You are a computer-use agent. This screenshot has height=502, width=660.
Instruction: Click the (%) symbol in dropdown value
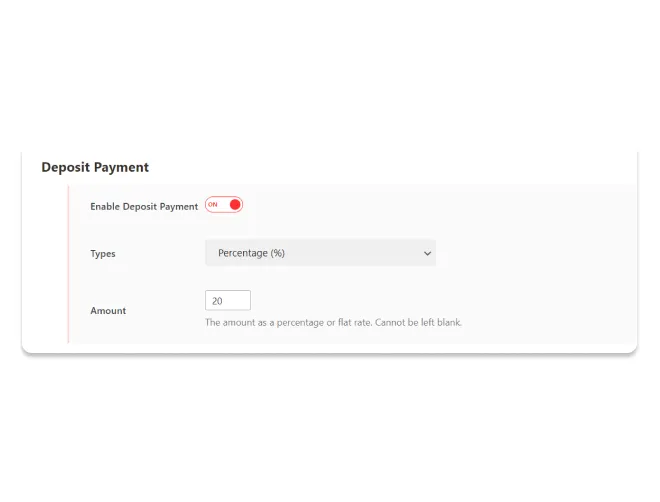click(278, 253)
